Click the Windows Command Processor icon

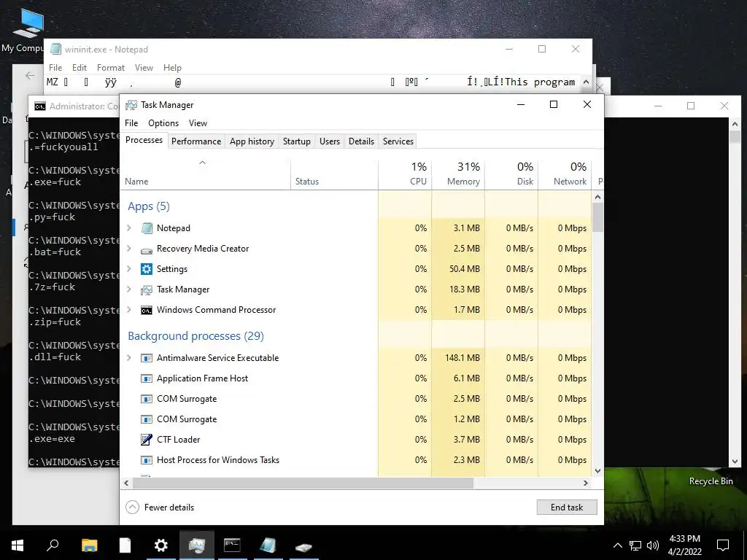coord(147,310)
